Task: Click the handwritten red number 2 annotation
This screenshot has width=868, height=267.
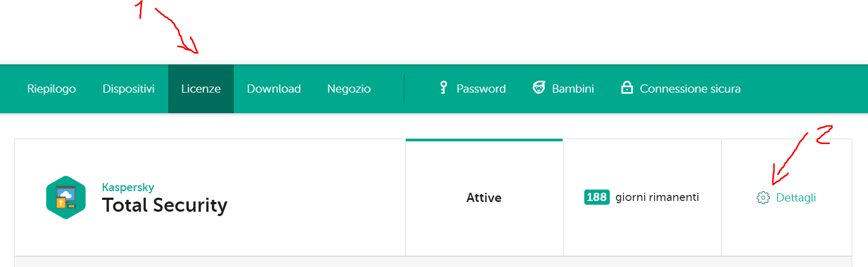Action: tap(824, 135)
